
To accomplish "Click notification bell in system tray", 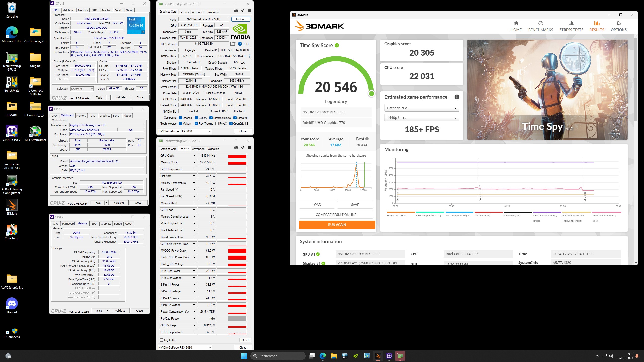I will (637, 356).
